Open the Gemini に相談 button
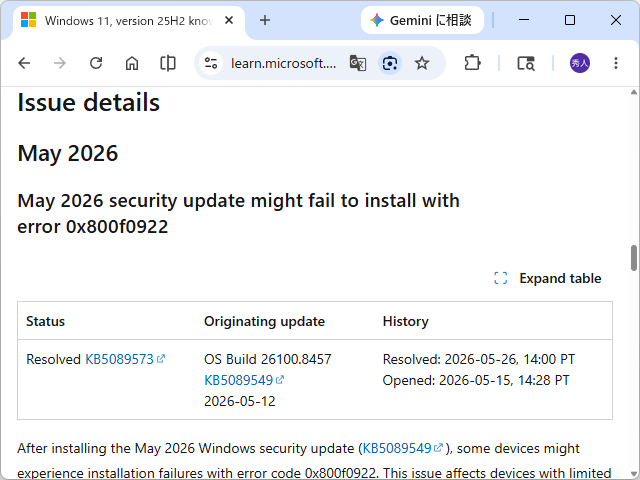The height and width of the screenshot is (480, 640). pyautogui.click(x=422, y=20)
